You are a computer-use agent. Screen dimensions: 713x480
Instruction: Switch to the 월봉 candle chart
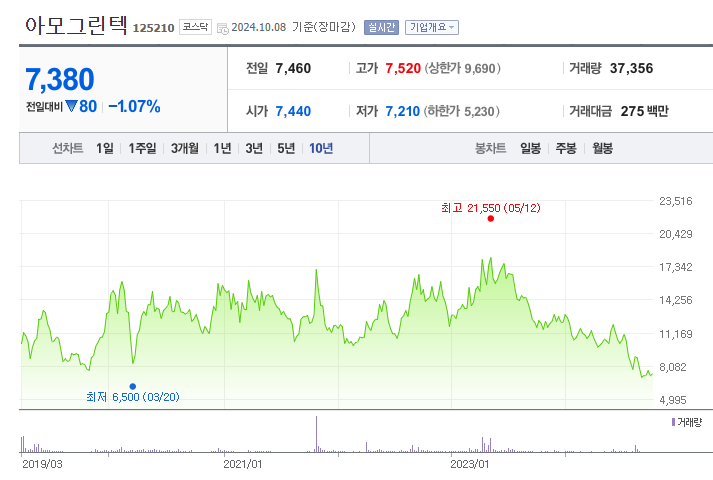[603, 148]
